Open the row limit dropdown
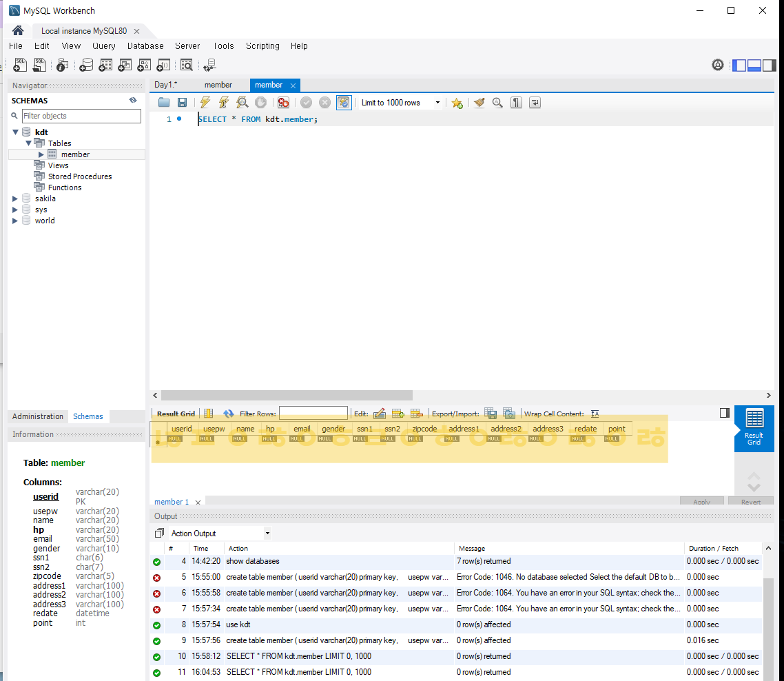Viewport: 784px width, 681px height. coord(437,103)
